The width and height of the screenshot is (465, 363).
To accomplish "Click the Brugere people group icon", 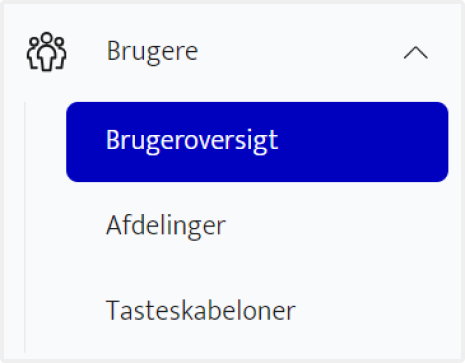I will click(x=46, y=52).
